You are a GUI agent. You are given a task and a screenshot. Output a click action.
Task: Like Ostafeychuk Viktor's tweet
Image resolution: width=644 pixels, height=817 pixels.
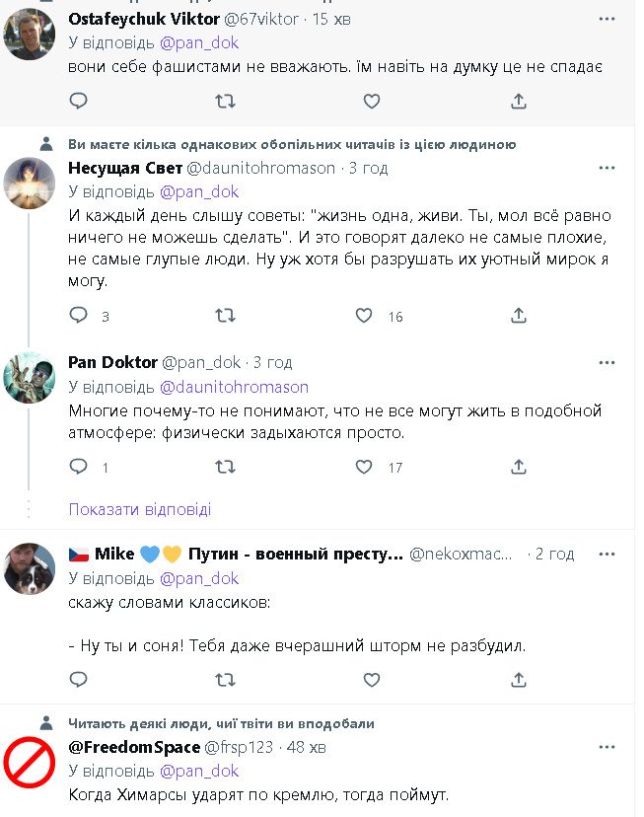click(x=371, y=101)
